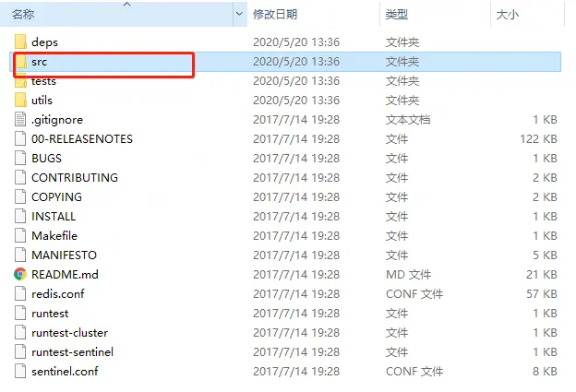This screenshot has height=392, width=576.
Task: Click the modified date of the utils folder
Action: [296, 101]
